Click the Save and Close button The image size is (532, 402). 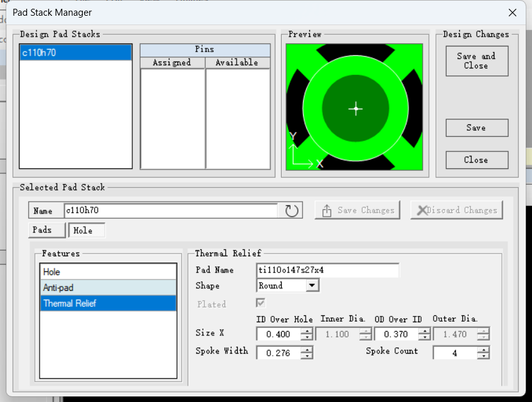click(x=476, y=61)
